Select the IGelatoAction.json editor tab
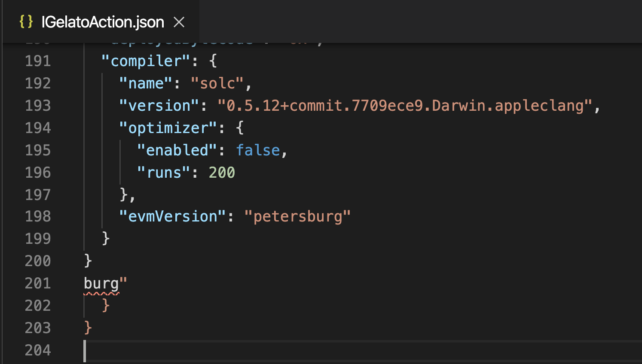The width and height of the screenshot is (642, 364). click(x=101, y=21)
